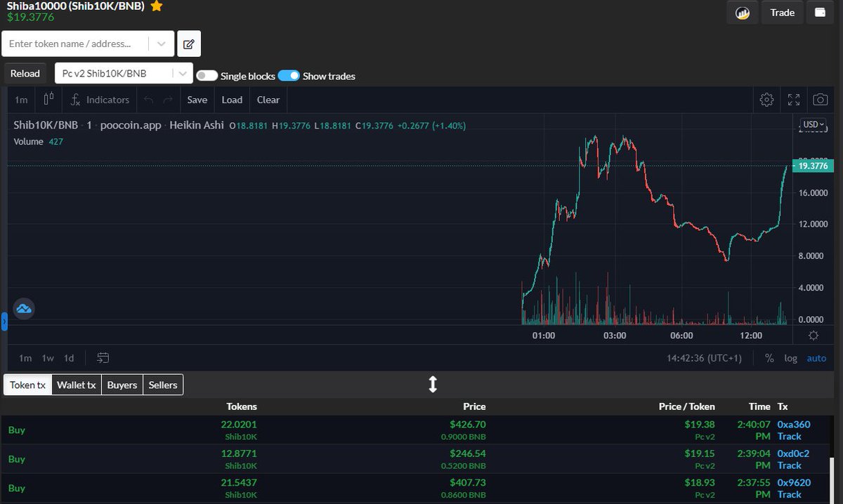Image resolution: width=843 pixels, height=504 pixels.
Task: Open the Pc v2 Shib10K/BNB pair dropdown
Action: click(x=183, y=72)
